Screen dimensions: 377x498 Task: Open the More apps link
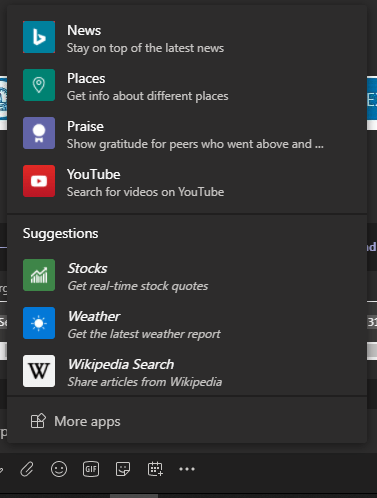click(x=87, y=421)
